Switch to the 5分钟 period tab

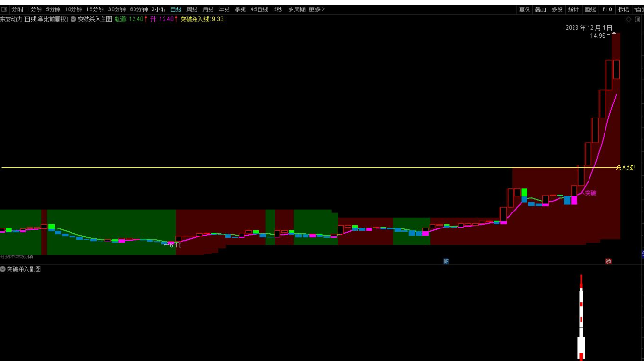(53, 9)
